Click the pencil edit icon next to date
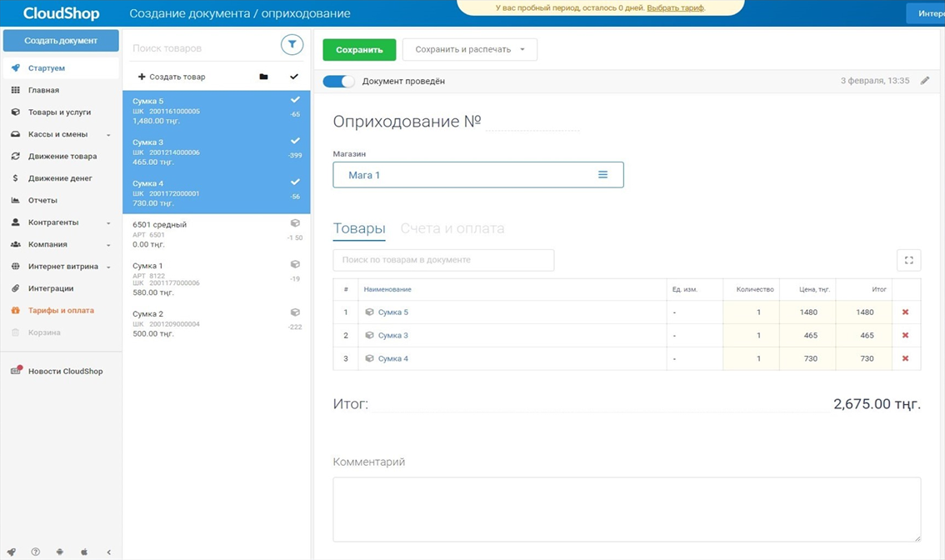The height and width of the screenshot is (560, 945). 924,81
